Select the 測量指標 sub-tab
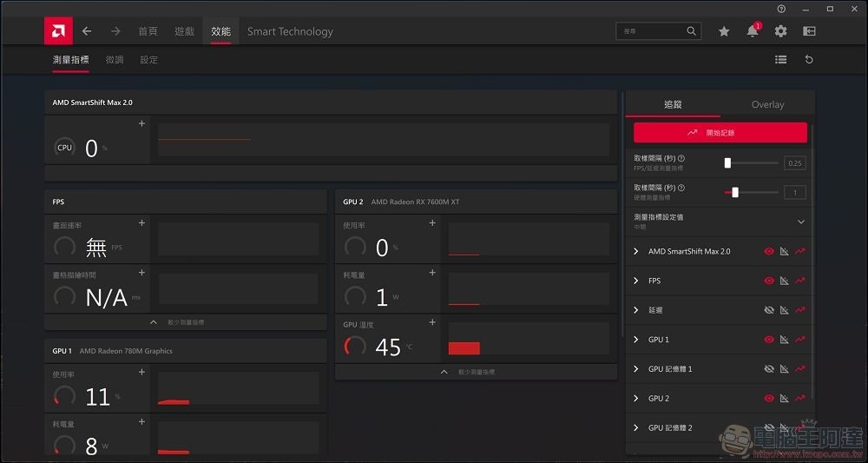The image size is (868, 463). 71,60
